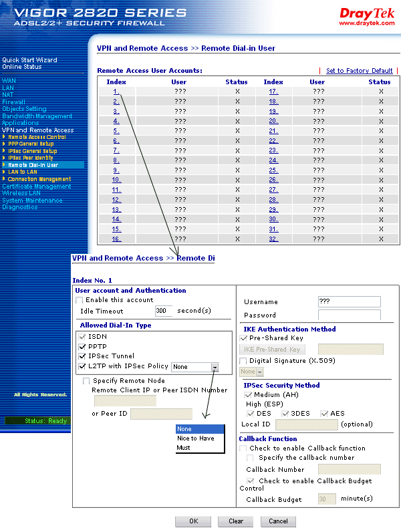This screenshot has height=532, width=401.
Task: Toggle the AES encryption checkbox
Action: (324, 414)
